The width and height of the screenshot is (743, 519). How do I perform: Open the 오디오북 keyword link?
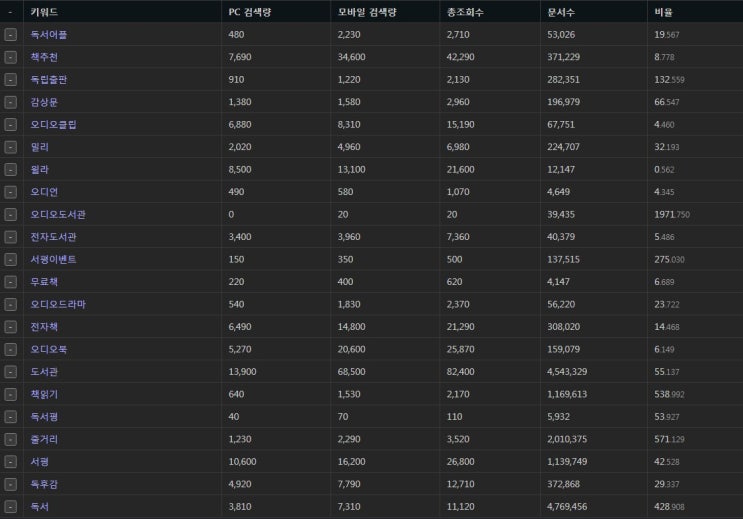click(48, 350)
